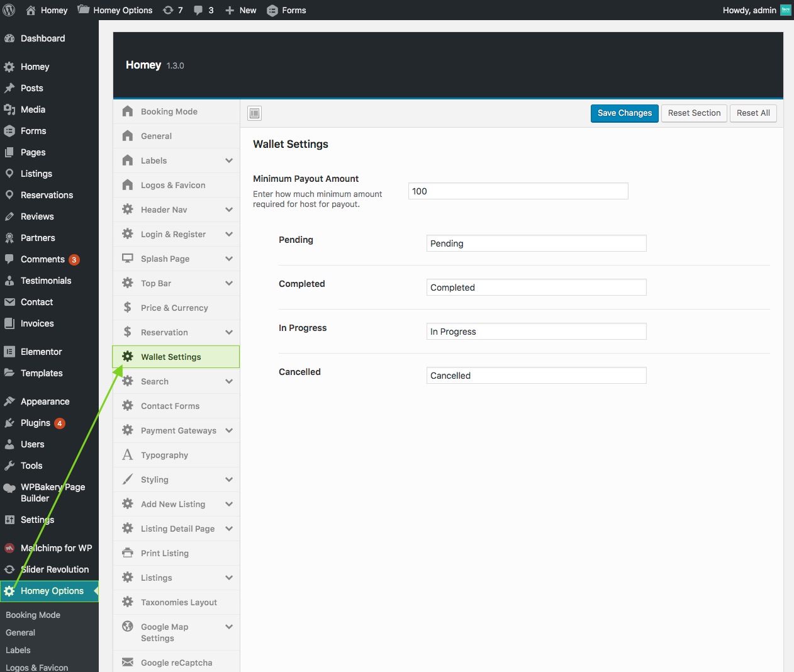Image resolution: width=794 pixels, height=672 pixels.
Task: Open the Booking Mode options tab
Action: click(176, 111)
